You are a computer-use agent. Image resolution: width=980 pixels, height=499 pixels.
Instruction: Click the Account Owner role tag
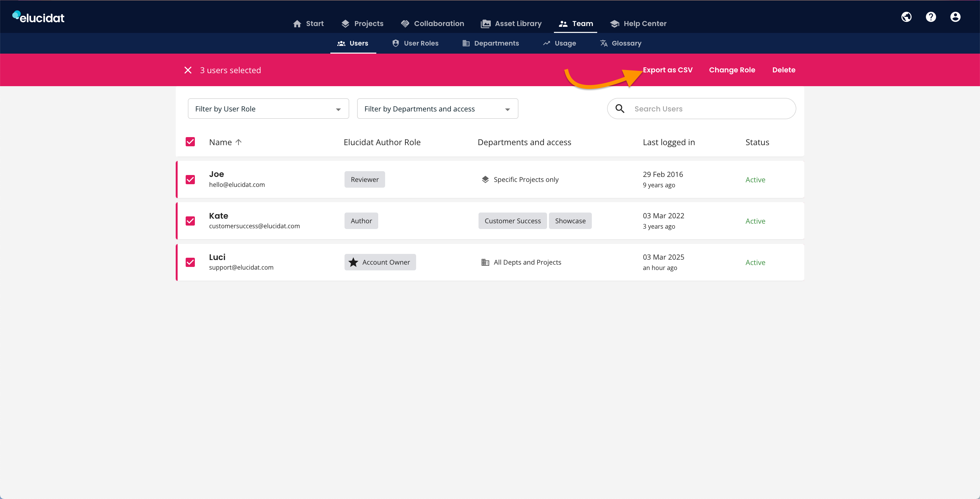(x=380, y=262)
